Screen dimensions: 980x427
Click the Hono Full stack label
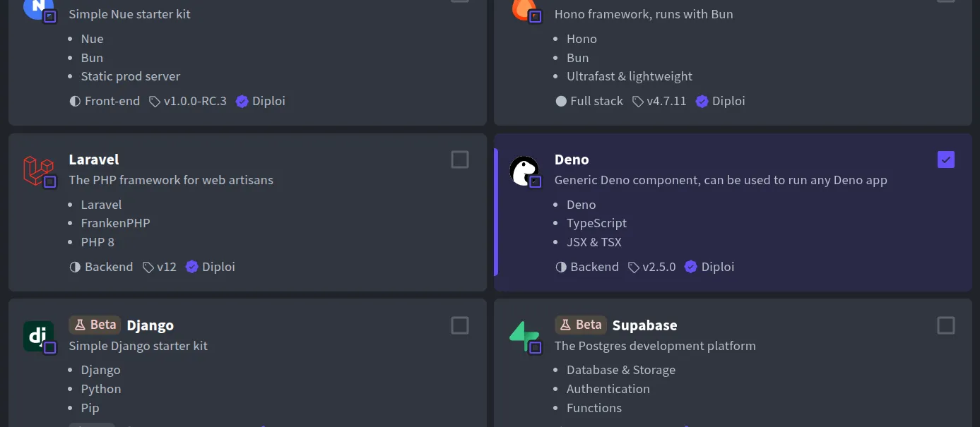(x=596, y=102)
